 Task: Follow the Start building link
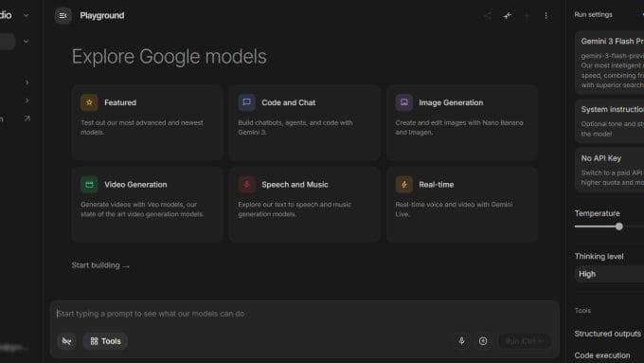coord(100,265)
